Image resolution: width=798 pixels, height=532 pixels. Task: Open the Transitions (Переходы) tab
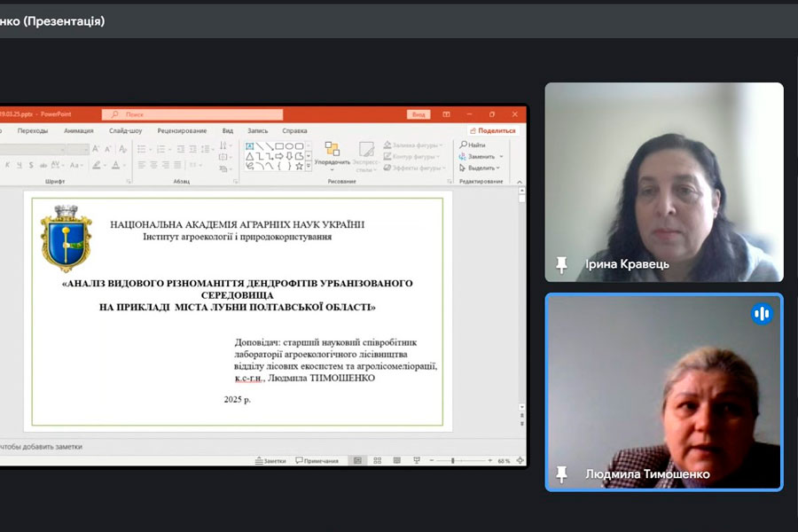(33, 131)
